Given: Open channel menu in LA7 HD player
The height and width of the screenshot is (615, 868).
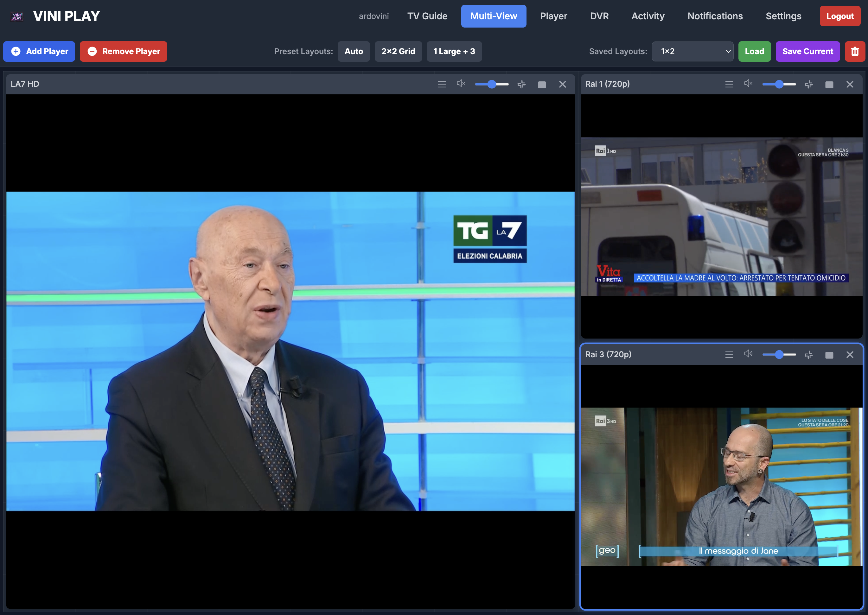Looking at the screenshot, I should [442, 84].
